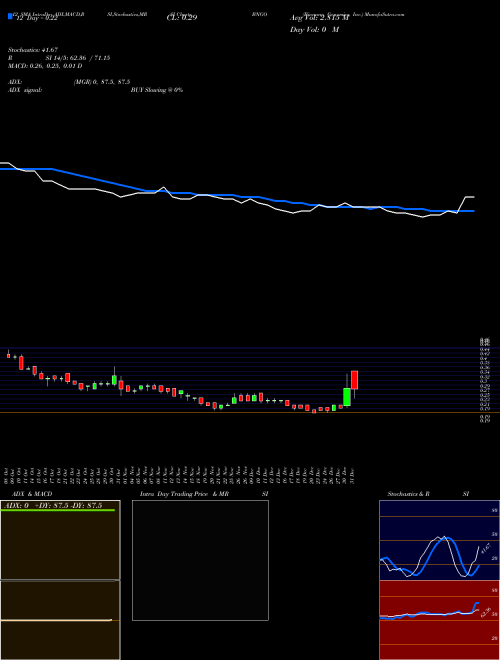
Task: Click the BNGO ticker symbol in header
Action: click(260, 14)
